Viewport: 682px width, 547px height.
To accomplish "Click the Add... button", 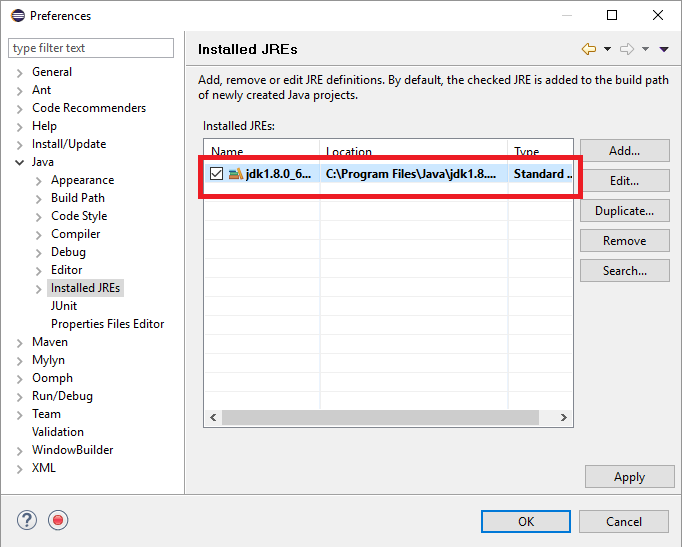I will pyautogui.click(x=624, y=150).
